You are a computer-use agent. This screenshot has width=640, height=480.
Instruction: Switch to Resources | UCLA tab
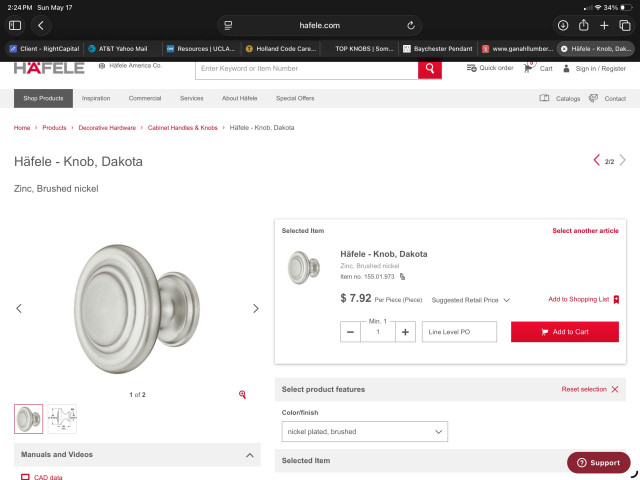202,49
